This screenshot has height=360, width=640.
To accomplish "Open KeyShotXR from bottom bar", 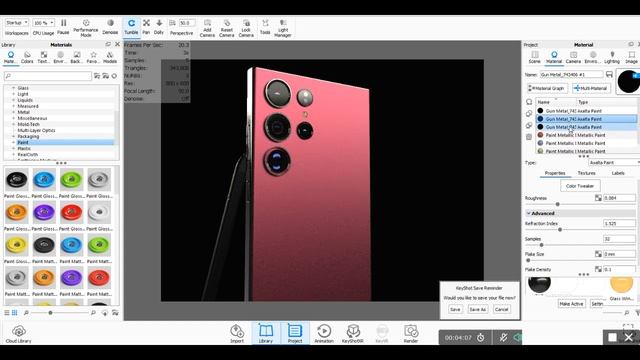I will coord(353,333).
